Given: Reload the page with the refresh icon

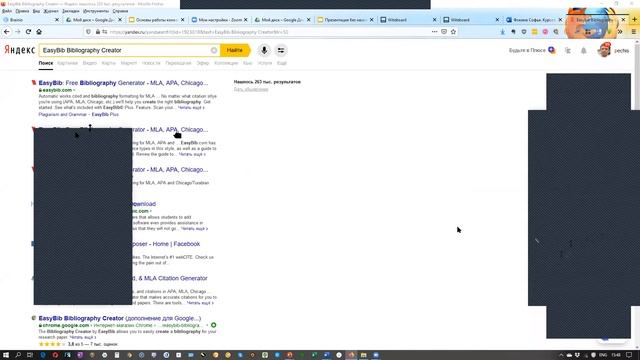Looking at the screenshot, I should (28, 31).
